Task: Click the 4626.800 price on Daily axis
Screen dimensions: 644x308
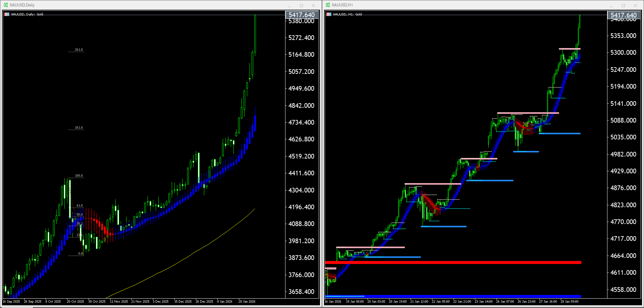Action: 302,139
